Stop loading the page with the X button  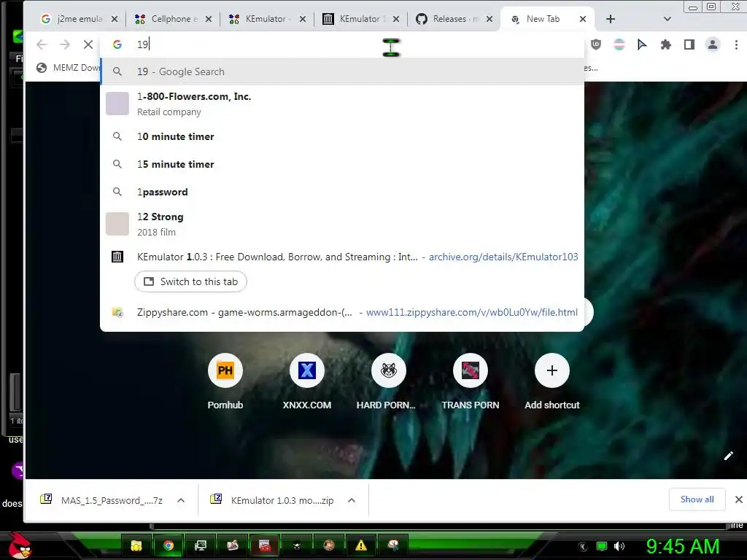88,44
